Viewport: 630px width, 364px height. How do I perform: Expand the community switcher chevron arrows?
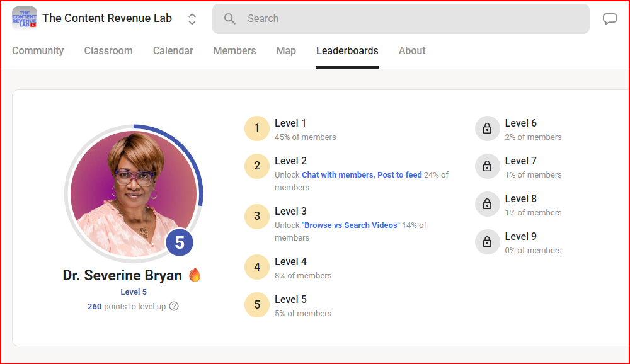coord(192,19)
